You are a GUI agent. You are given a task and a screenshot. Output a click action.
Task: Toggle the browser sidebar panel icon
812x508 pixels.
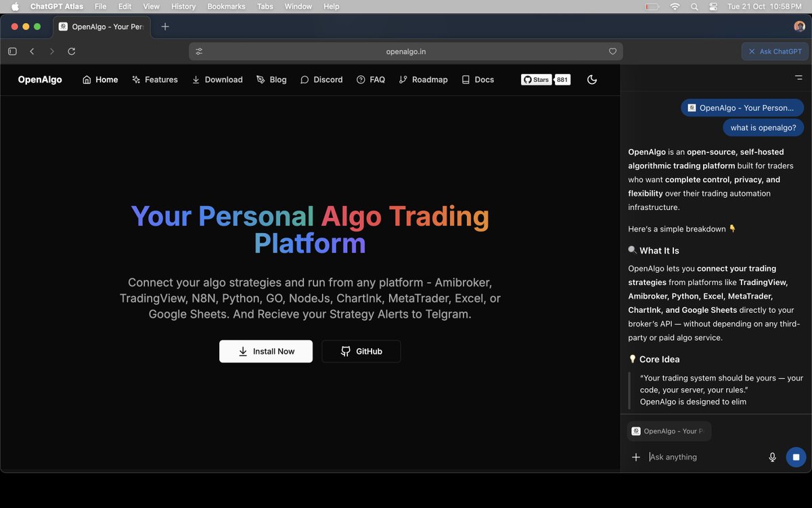pyautogui.click(x=12, y=51)
